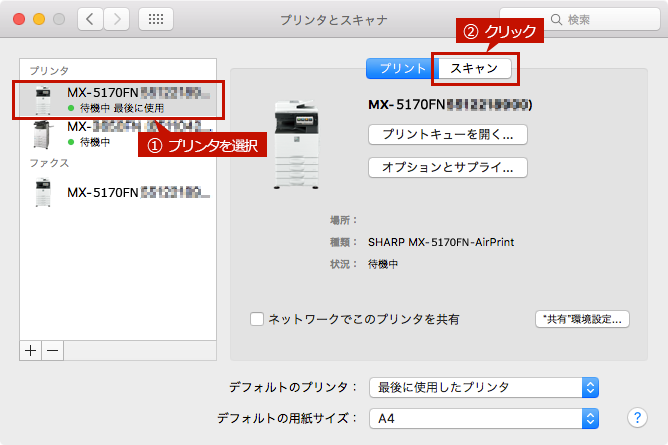Open help with the question mark button
The width and height of the screenshot is (668, 445).
click(x=637, y=418)
